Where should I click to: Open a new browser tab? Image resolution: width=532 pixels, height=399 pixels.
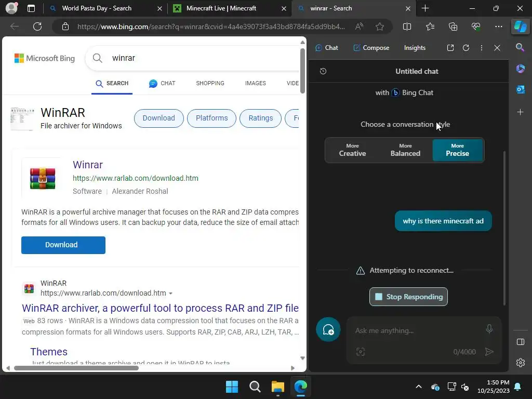[x=425, y=8]
